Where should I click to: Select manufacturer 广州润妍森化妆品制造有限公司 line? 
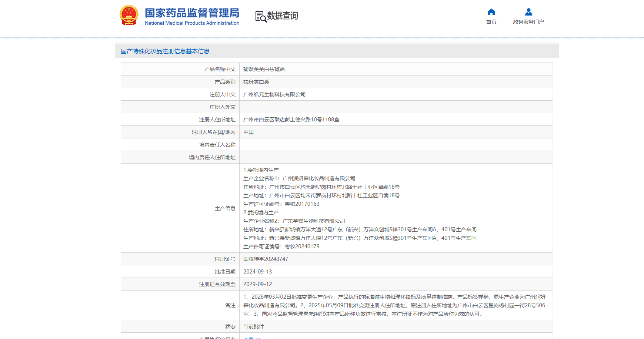(x=299, y=178)
